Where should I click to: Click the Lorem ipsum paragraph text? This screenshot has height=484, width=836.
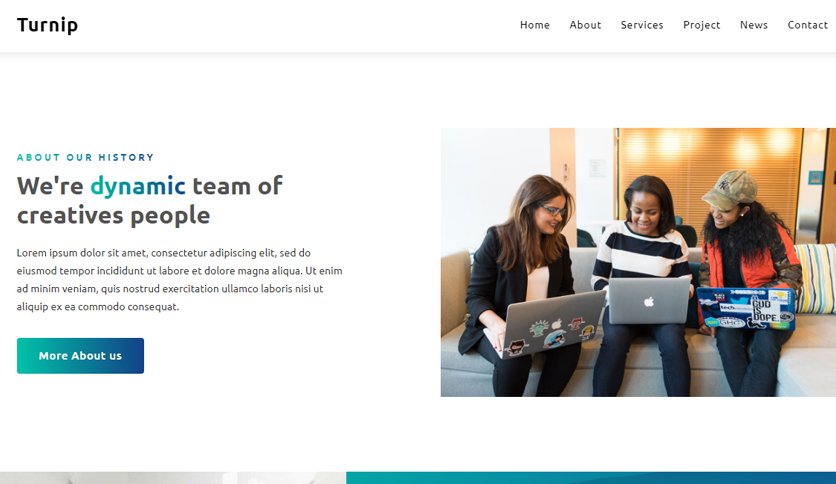pos(179,279)
